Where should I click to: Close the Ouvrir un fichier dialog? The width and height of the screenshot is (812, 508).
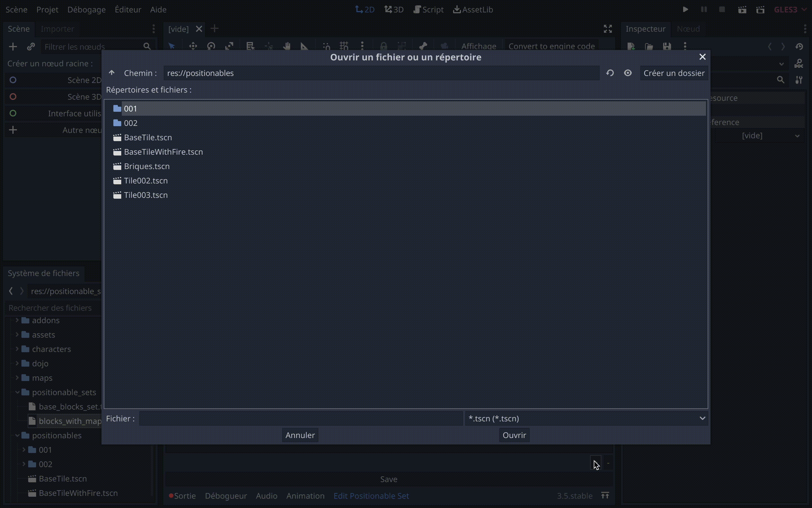click(x=702, y=57)
